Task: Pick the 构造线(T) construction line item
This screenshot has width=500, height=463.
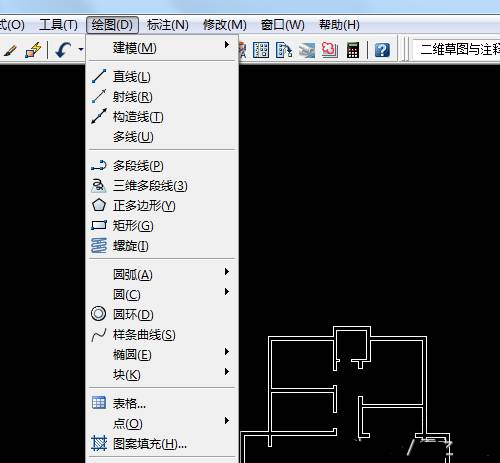Action: pyautogui.click(x=162, y=117)
